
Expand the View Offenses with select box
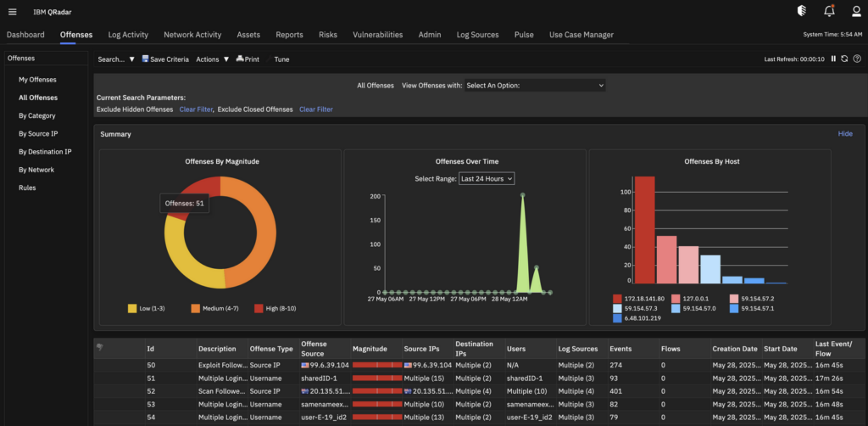click(x=535, y=86)
